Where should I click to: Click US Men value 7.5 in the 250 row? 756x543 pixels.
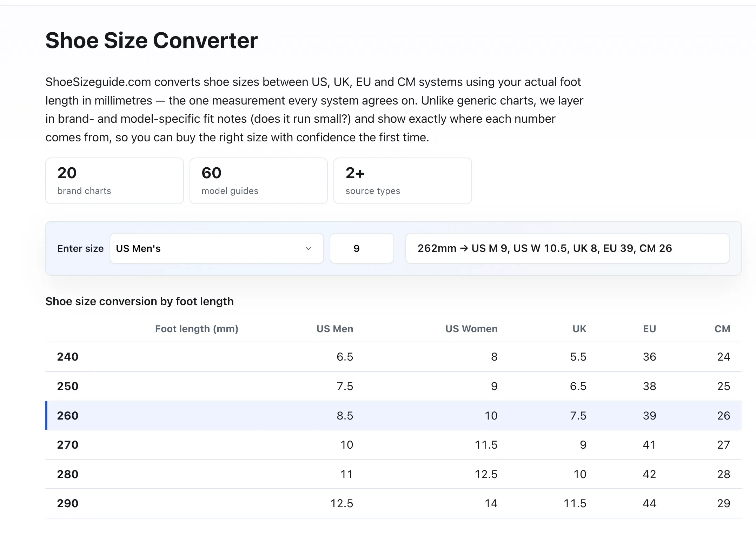point(345,386)
